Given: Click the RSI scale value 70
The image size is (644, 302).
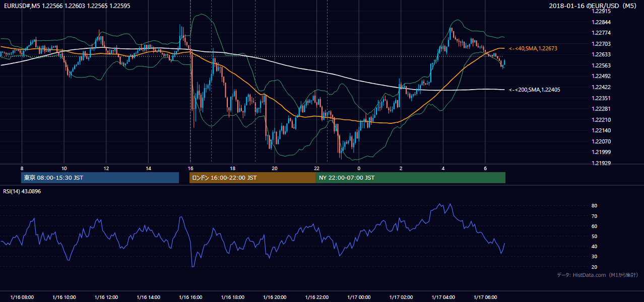Looking at the screenshot, I should pos(595,216).
